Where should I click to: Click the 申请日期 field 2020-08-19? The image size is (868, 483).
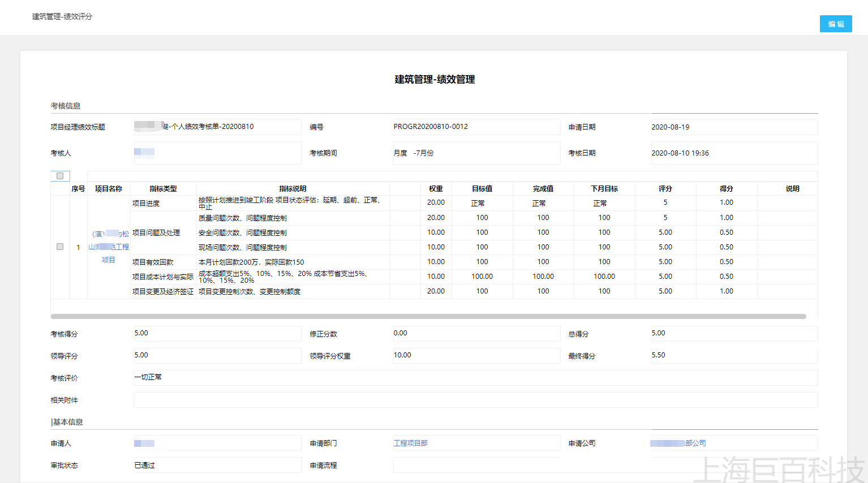click(x=734, y=127)
